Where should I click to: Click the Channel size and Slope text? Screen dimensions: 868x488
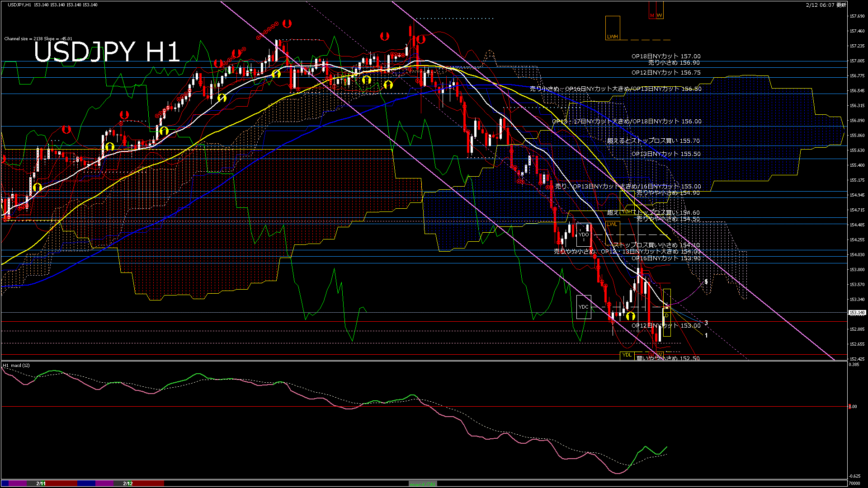pyautogui.click(x=38, y=39)
